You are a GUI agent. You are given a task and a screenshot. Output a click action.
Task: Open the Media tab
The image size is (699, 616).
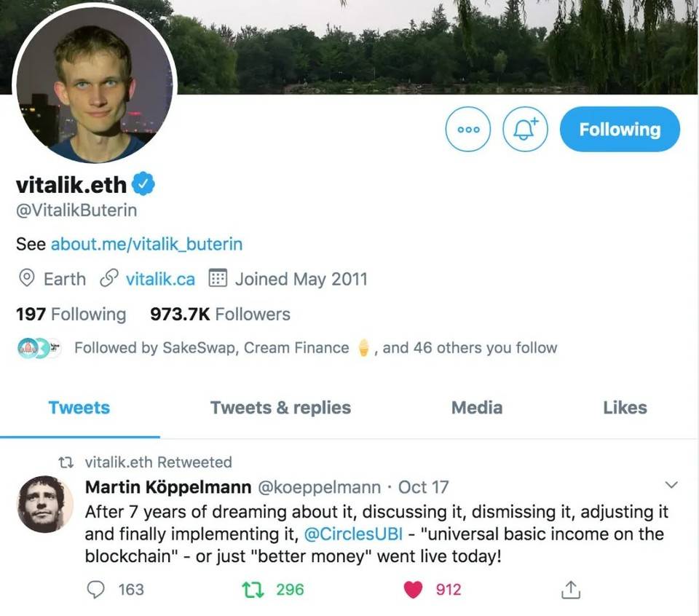pos(477,408)
